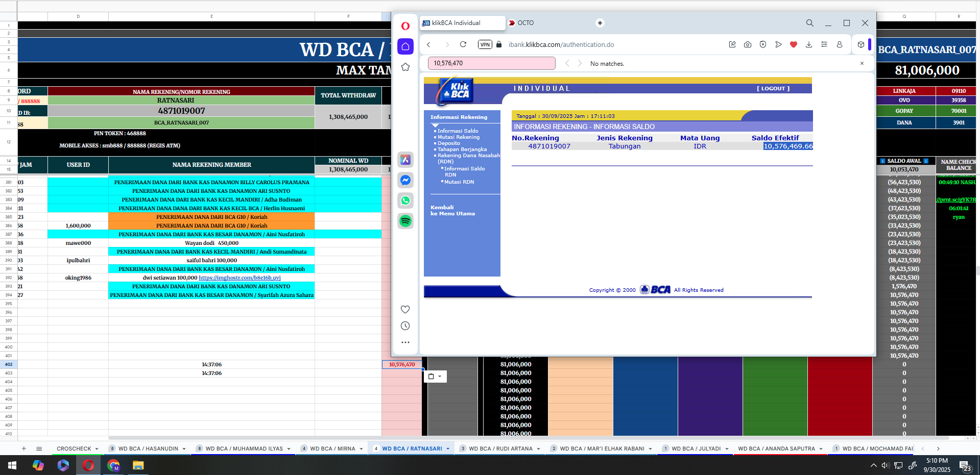Open WD BCA / RUDI ARTANA tab dropdown arrow
This screenshot has height=475, width=980.
click(x=538, y=449)
